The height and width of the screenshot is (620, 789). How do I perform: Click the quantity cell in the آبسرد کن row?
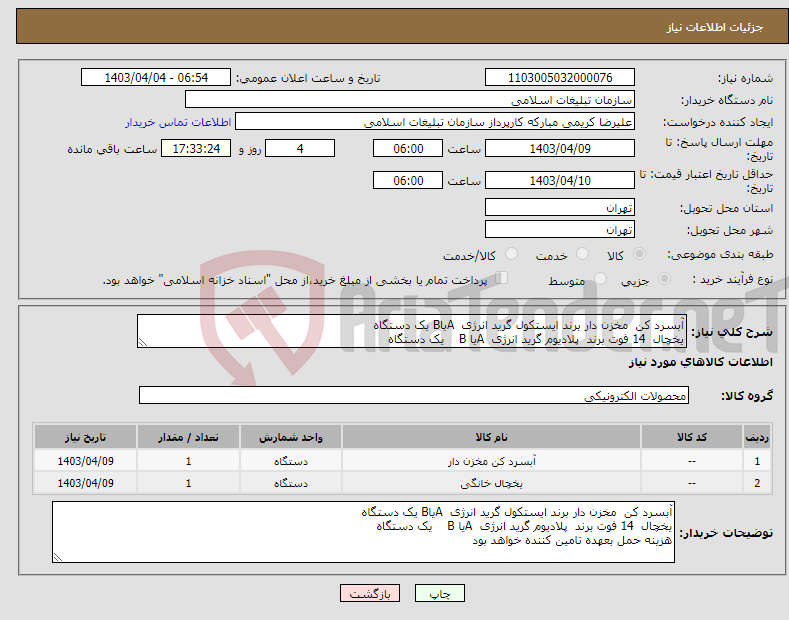coord(188,461)
